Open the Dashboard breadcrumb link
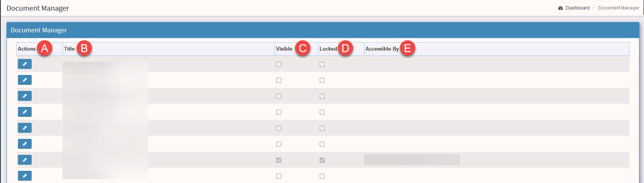The height and width of the screenshot is (183, 644). click(x=577, y=8)
